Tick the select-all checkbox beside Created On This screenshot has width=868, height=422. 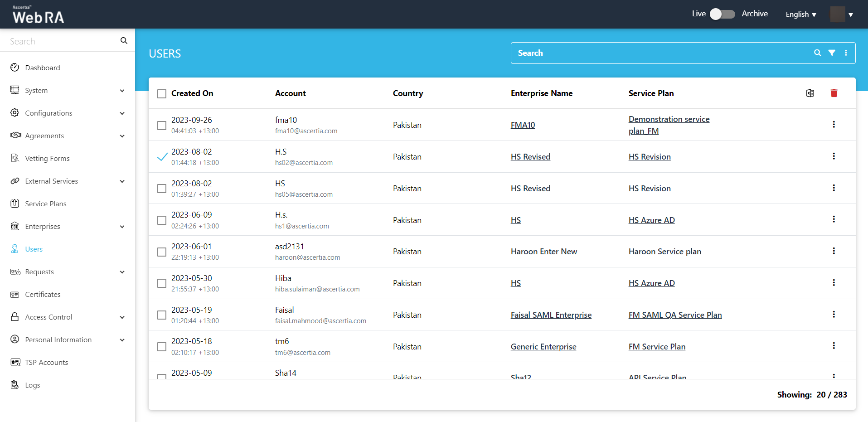162,94
